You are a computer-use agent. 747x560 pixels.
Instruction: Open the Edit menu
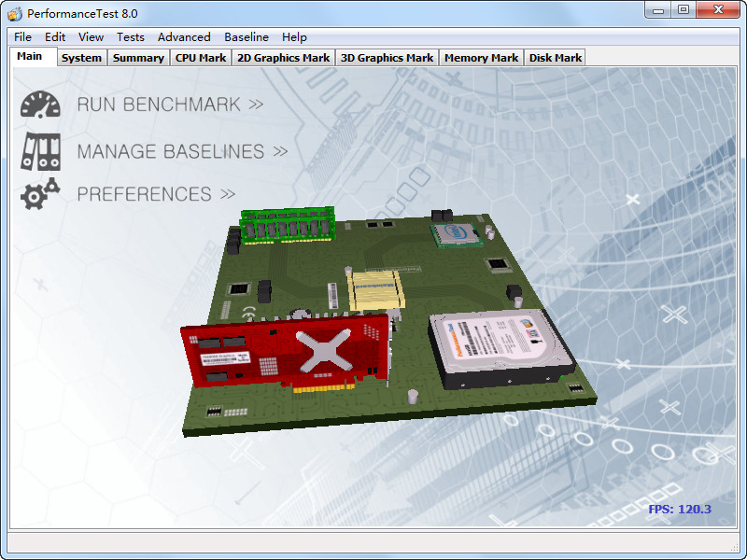(55, 37)
